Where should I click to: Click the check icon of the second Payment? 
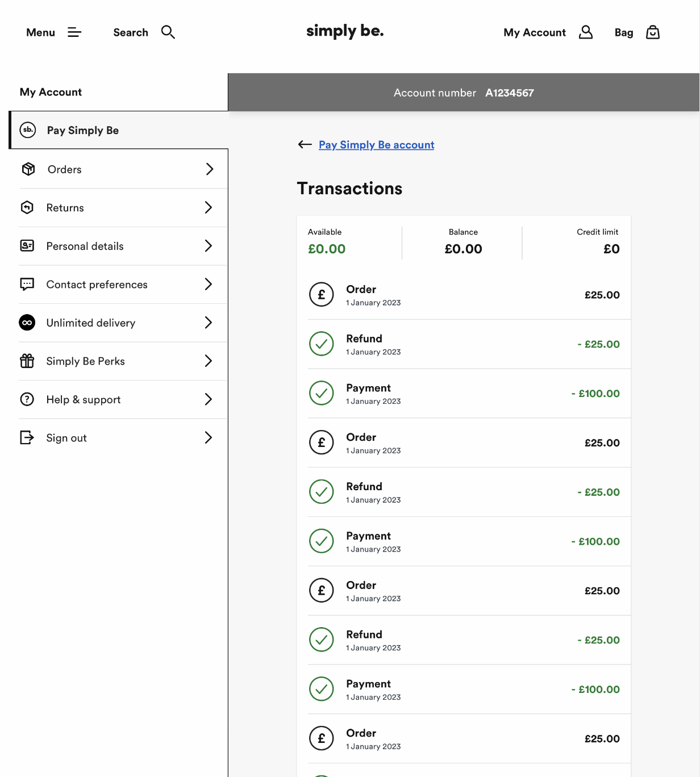[x=322, y=541]
